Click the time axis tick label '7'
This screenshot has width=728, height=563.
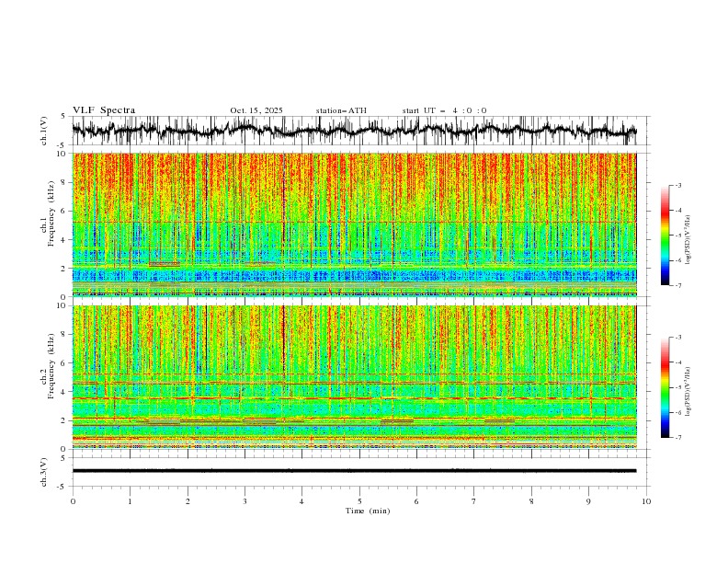pyautogui.click(x=474, y=501)
